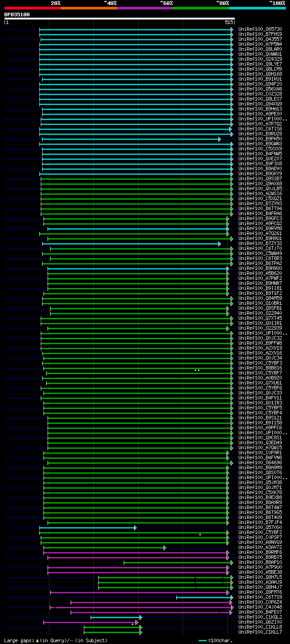The height and width of the screenshot is (644, 290).
Task: Click the UniRef100_Q9C8S1 row label
Action: click(x=260, y=438)
